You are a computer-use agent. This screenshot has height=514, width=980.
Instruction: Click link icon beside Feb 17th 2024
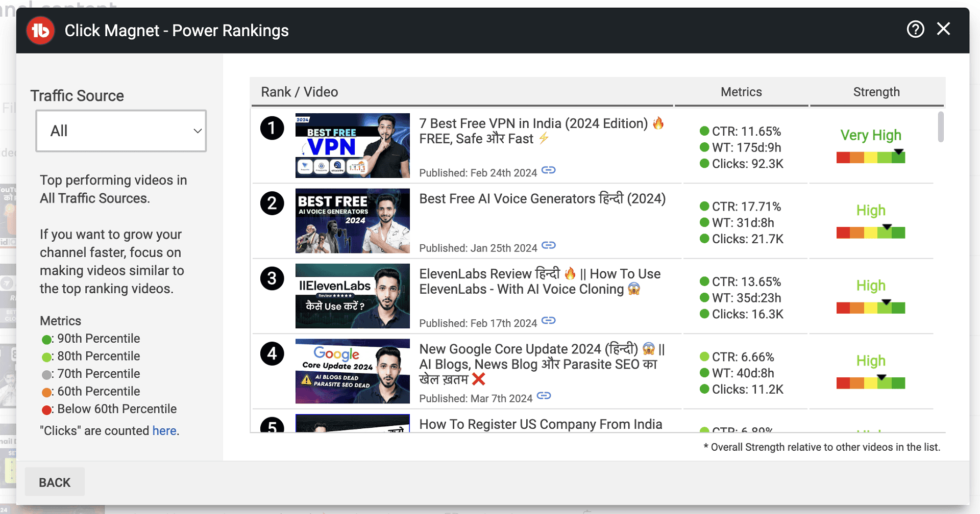tap(548, 321)
